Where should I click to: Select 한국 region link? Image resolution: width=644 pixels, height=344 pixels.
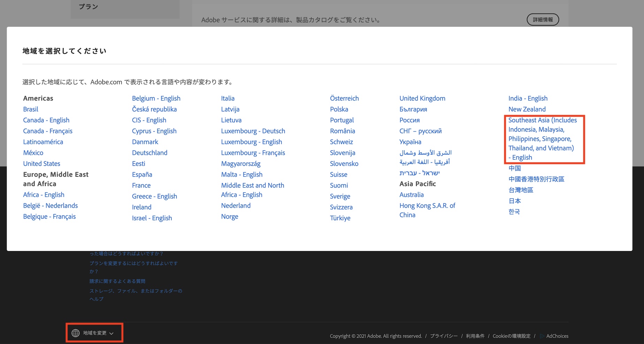514,212
